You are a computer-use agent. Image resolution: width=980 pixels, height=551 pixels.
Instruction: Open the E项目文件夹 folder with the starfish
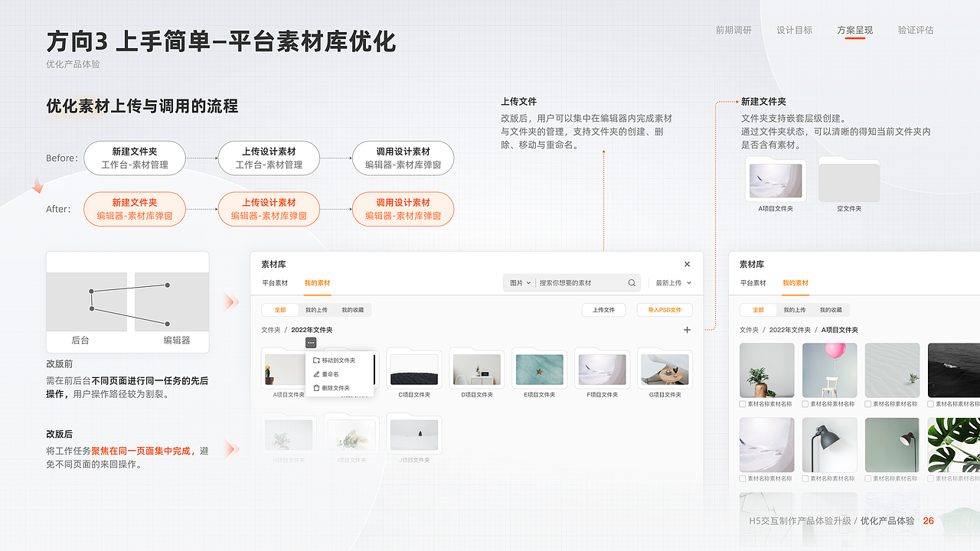point(540,368)
